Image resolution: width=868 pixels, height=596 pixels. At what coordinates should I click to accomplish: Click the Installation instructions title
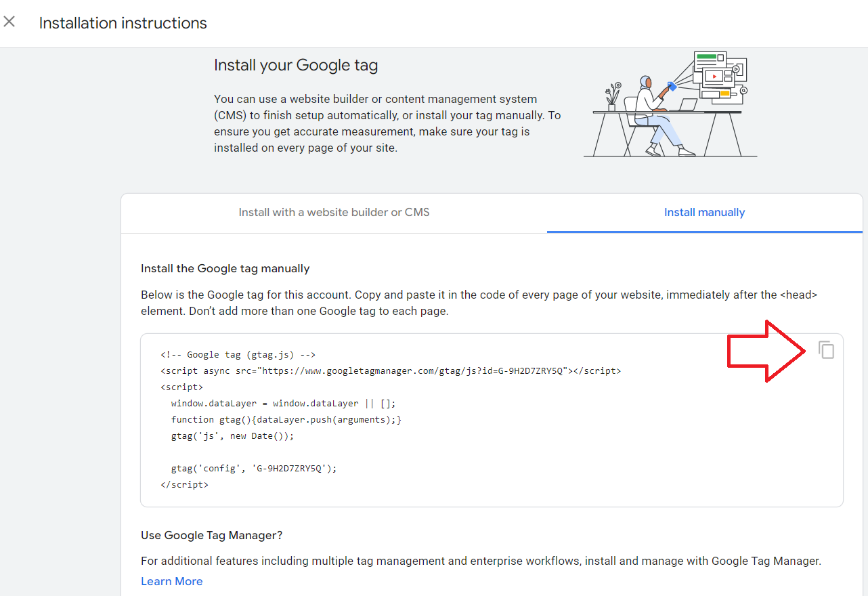click(123, 23)
